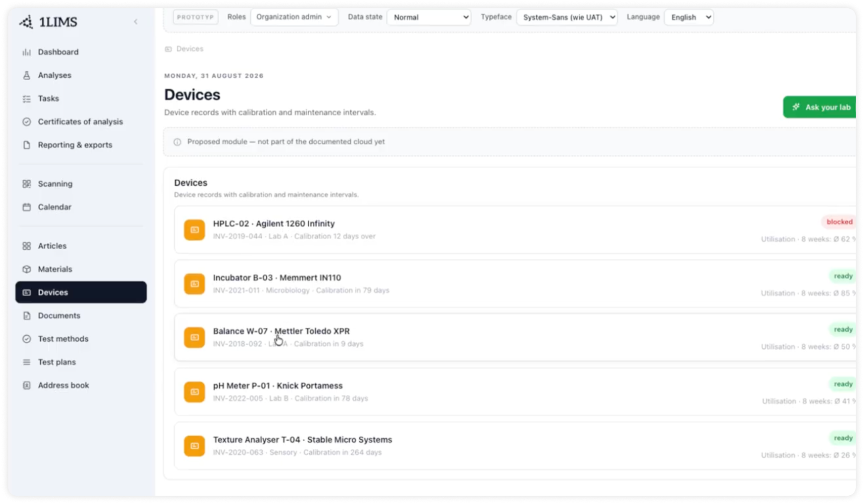The height and width of the screenshot is (504, 864).
Task: Click the Ask your lab button
Action: click(x=819, y=107)
